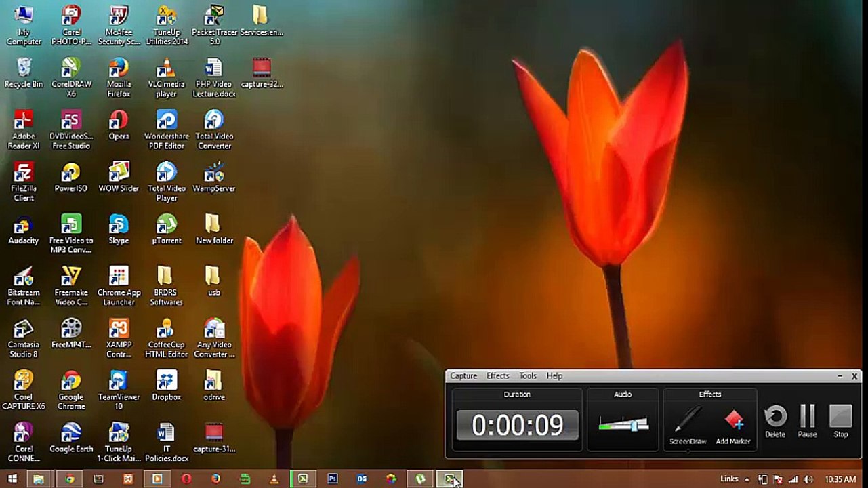Viewport: 868px width, 488px height.
Task: Select the Google Earth desktop icon
Action: (71, 438)
